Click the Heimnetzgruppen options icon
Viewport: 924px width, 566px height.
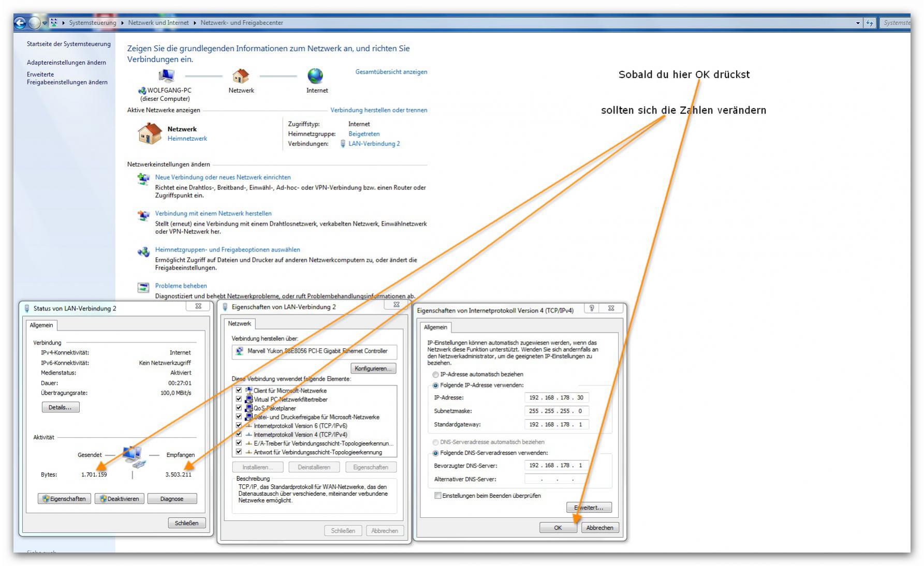(x=143, y=252)
